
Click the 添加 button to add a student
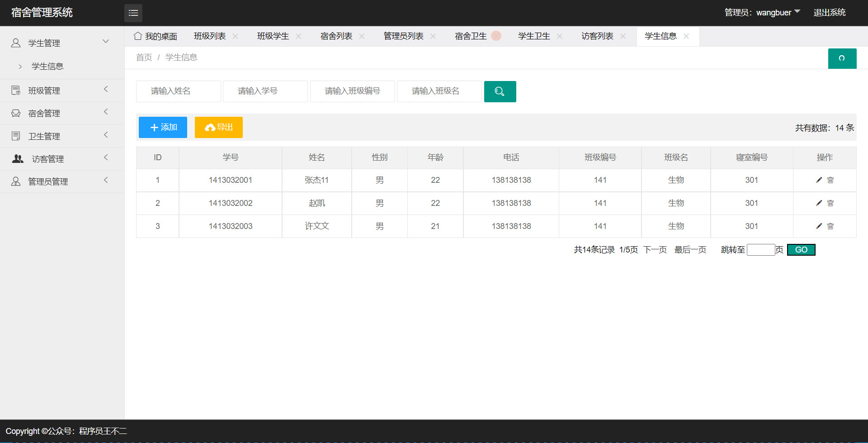162,127
